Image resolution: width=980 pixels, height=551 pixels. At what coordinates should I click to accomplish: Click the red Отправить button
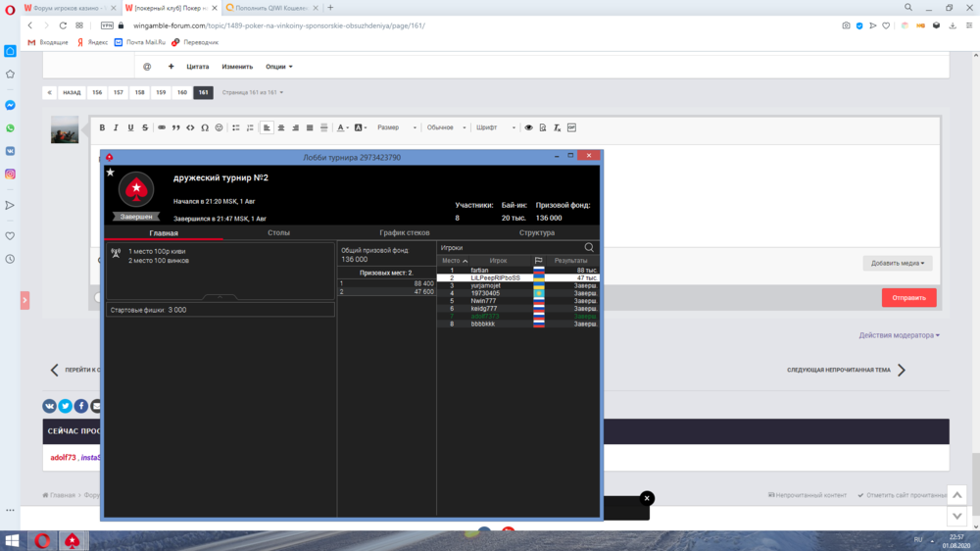pos(908,298)
